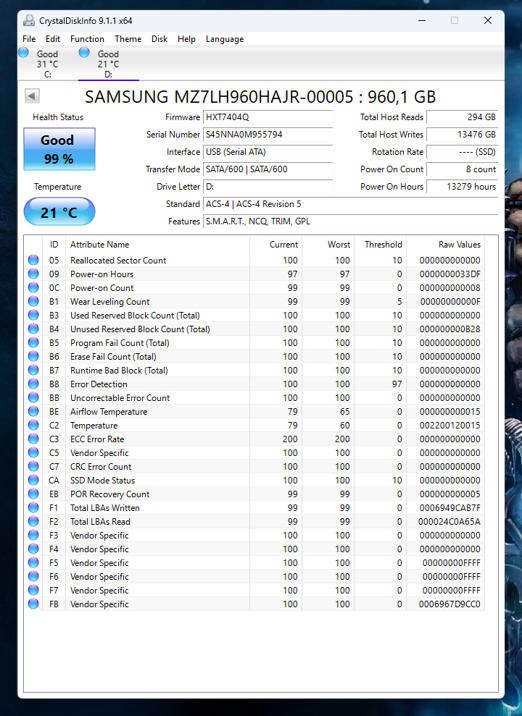Viewport: 522px width, 716px height.
Task: Click raw value 002200120015
Action: tap(450, 425)
